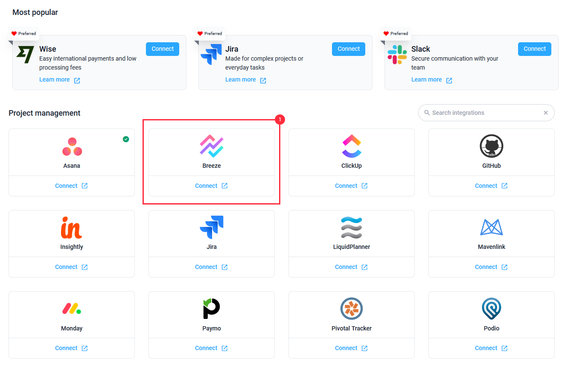Select the LiquidPlanner logo

coord(352,228)
